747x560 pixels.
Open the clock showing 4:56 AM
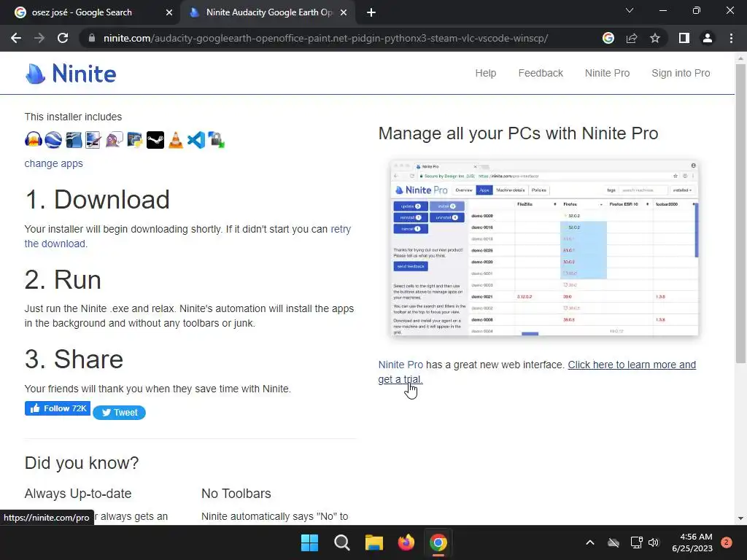coord(692,542)
